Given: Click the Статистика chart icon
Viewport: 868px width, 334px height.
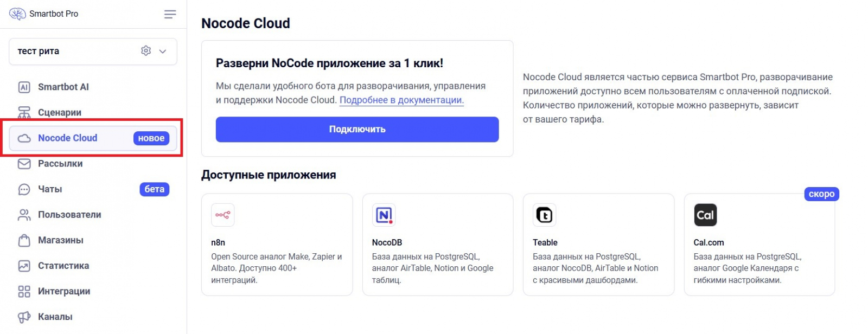Looking at the screenshot, I should [24, 266].
